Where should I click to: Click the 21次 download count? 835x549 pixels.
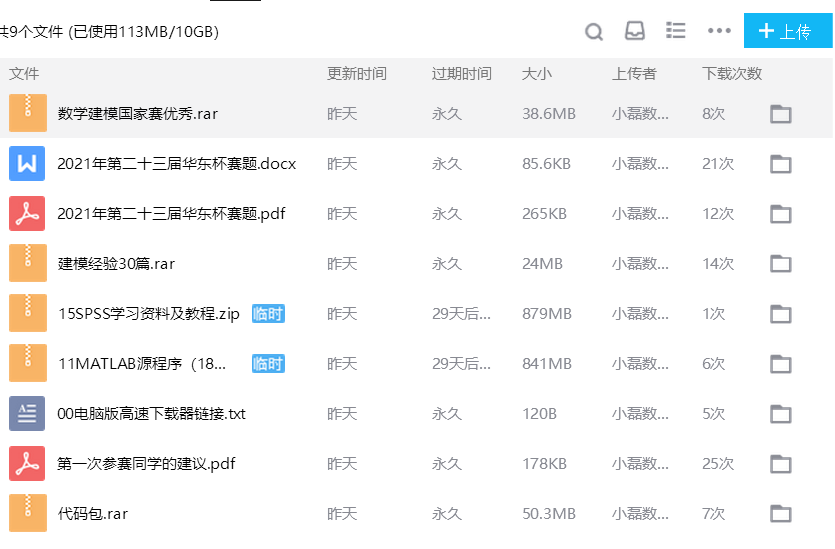[x=718, y=164]
